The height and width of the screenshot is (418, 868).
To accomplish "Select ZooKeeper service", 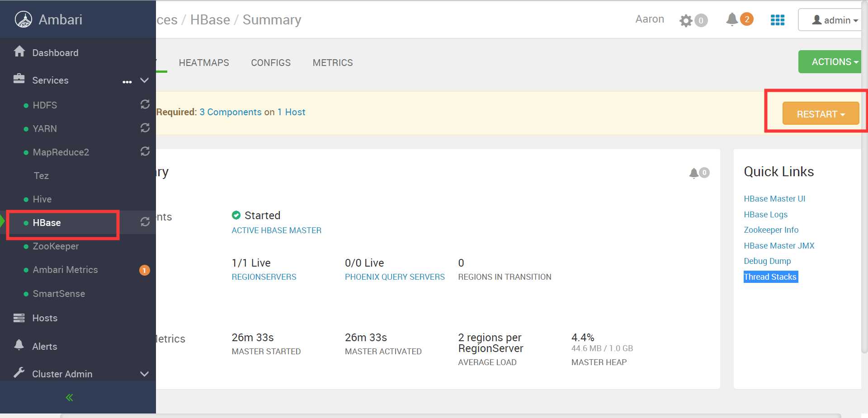I will (x=56, y=246).
